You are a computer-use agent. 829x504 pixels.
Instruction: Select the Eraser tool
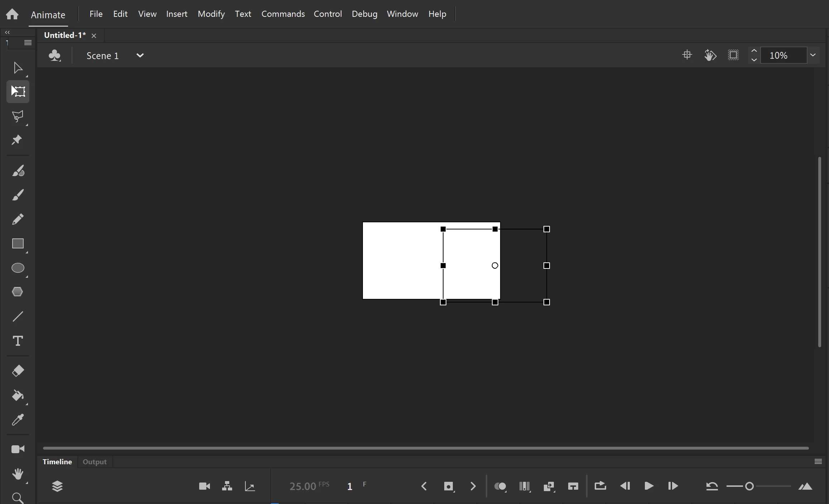click(x=18, y=370)
